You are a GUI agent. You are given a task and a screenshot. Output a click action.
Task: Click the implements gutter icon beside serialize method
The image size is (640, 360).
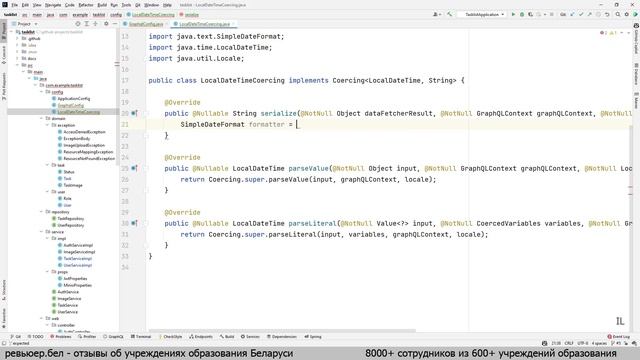tap(134, 113)
